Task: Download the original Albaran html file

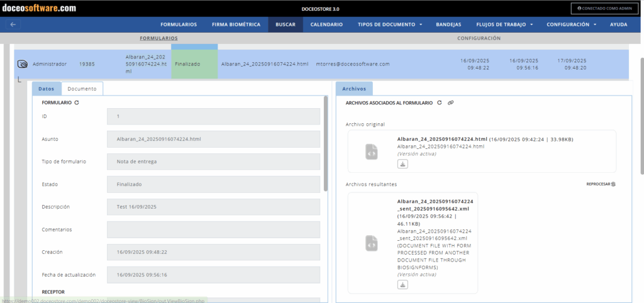Action: (402, 164)
